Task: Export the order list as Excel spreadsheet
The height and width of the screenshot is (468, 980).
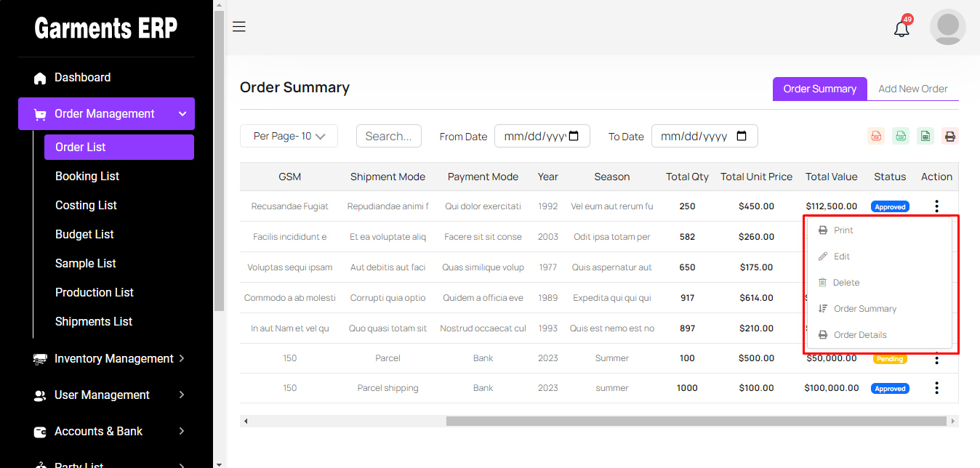Action: pyautogui.click(x=925, y=136)
